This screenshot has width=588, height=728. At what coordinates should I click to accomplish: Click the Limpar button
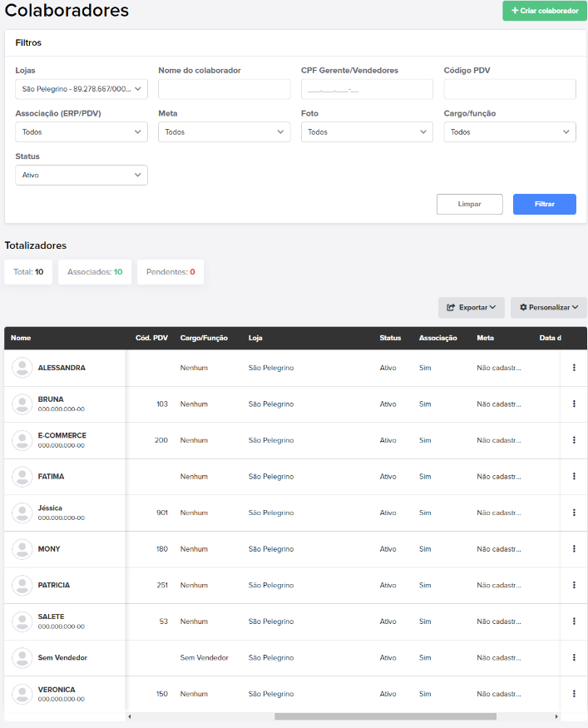[469, 205]
